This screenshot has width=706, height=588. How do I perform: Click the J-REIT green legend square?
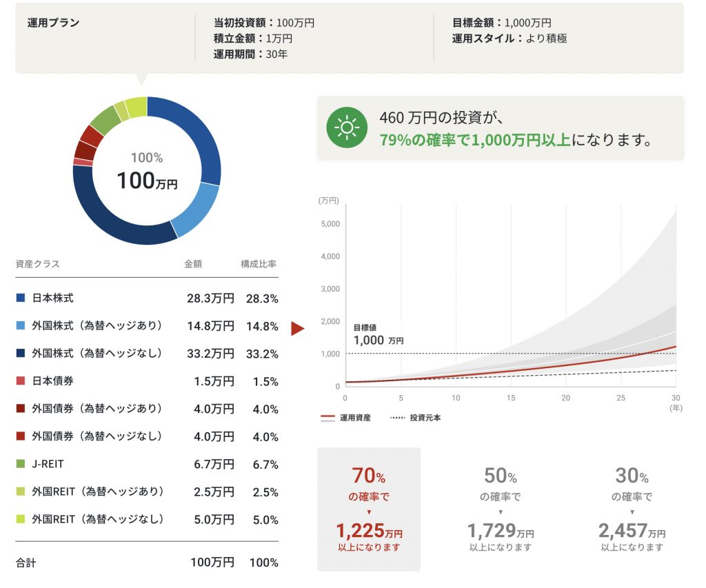point(20,464)
